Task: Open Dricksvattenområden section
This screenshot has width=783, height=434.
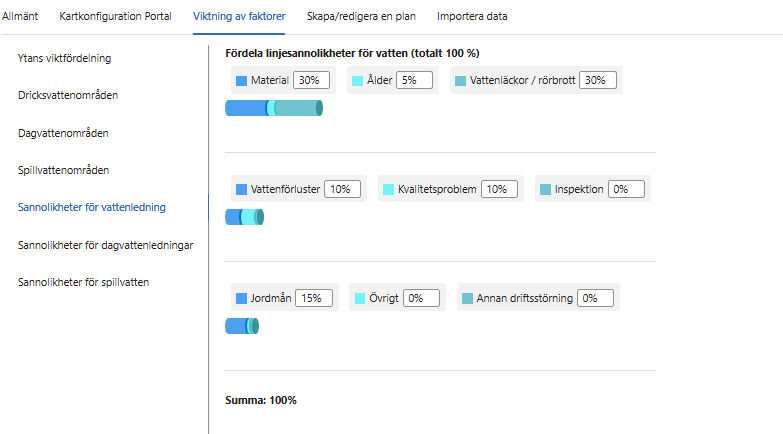Action: pyautogui.click(x=69, y=95)
